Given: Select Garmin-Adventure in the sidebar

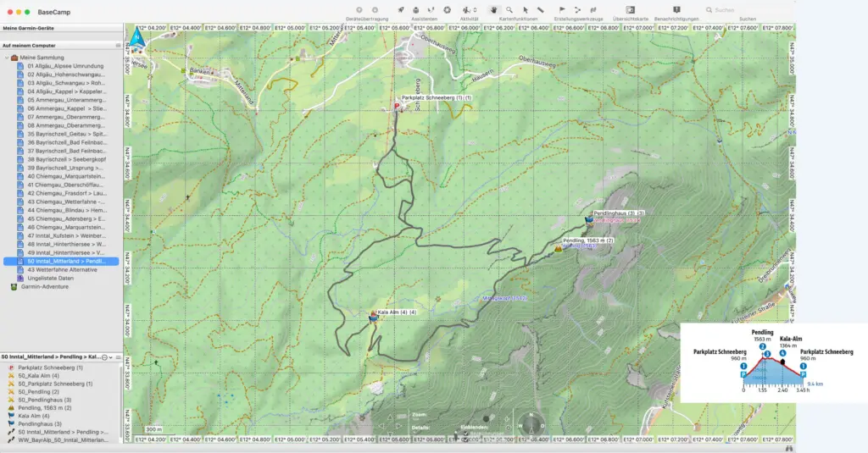Looking at the screenshot, I should [42, 286].
